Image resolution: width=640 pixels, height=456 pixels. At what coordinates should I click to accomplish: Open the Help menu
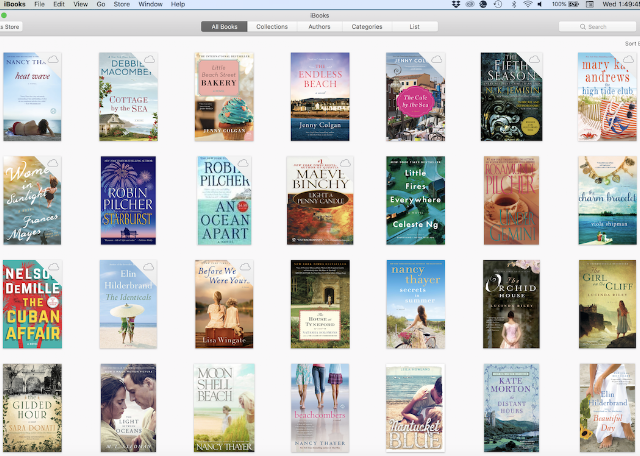pyautogui.click(x=178, y=4)
